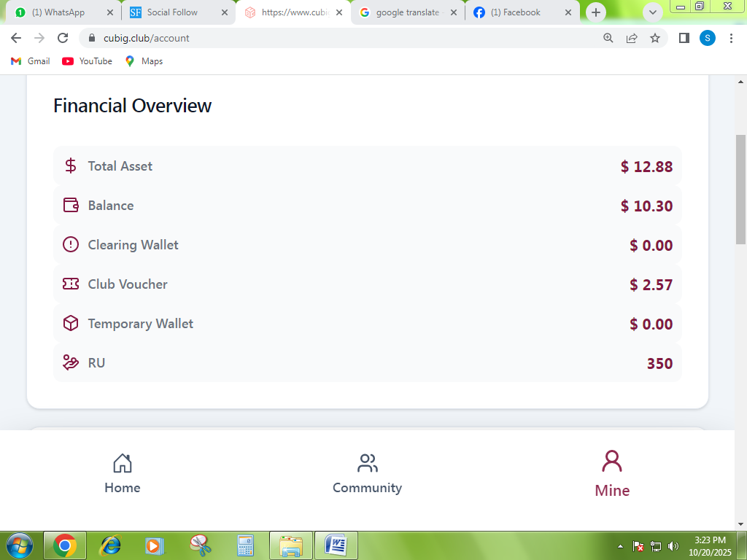Click the Home icon in bottom navigation
This screenshot has width=747, height=560.
122,463
